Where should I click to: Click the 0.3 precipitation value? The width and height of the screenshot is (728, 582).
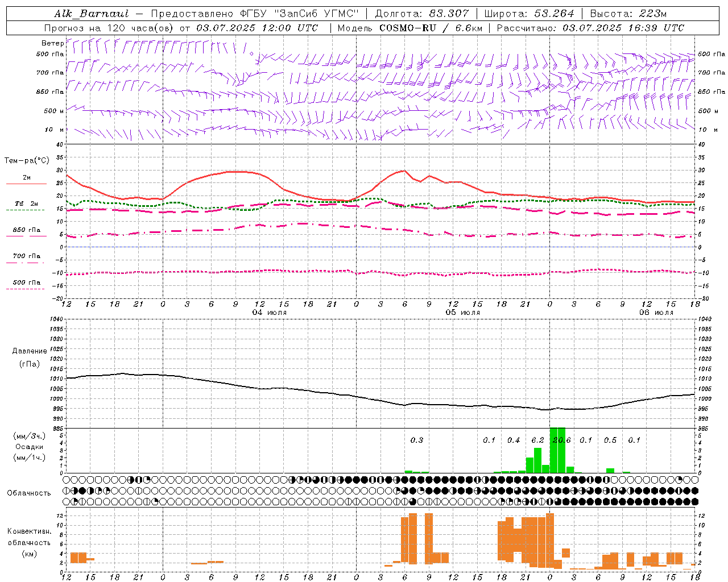pos(417,440)
